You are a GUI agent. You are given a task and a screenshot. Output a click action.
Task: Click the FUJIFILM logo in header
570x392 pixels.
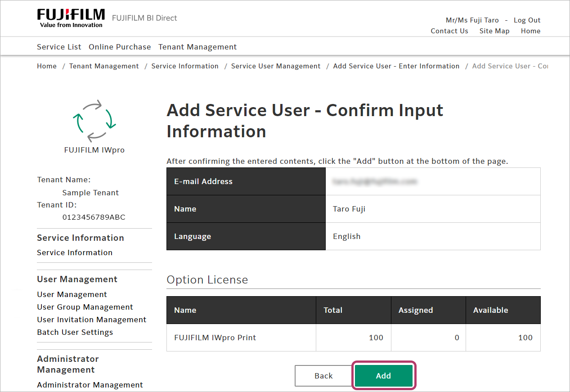pos(71,18)
